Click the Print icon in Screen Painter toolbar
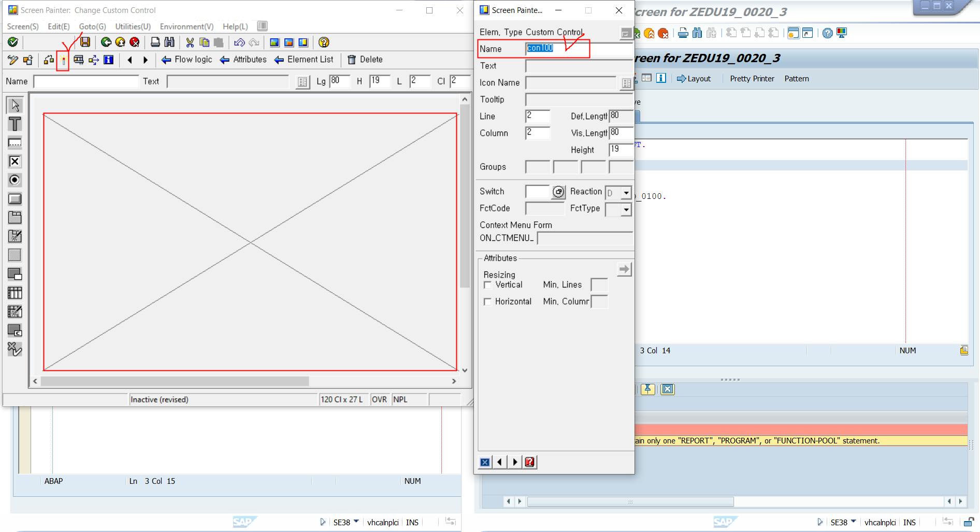This screenshot has width=980, height=532. 155,42
